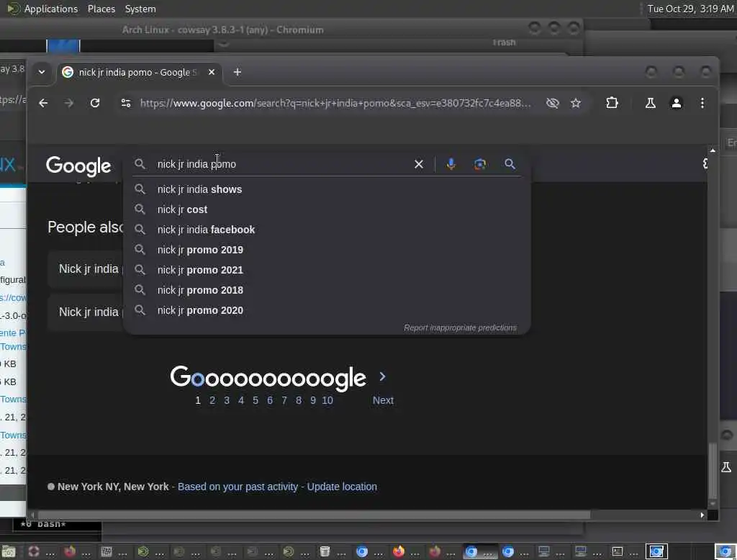Open the Extensions puzzle icon
This screenshot has height=560, width=737.
(x=612, y=103)
